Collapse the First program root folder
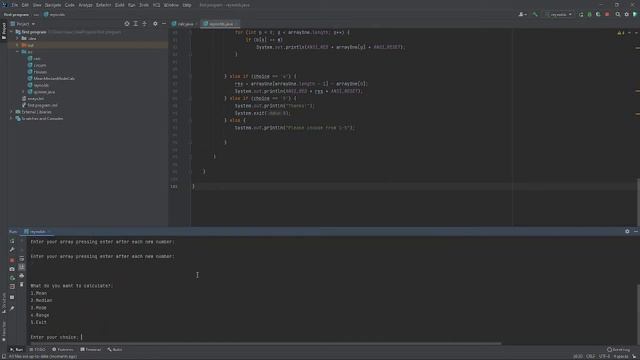This screenshot has width=640, height=360. coord(12,32)
